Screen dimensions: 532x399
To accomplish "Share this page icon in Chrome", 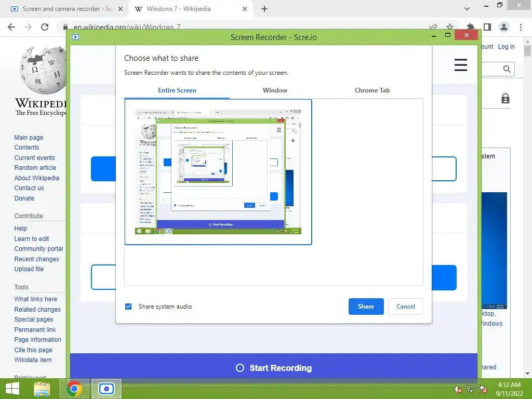I will (433, 27).
